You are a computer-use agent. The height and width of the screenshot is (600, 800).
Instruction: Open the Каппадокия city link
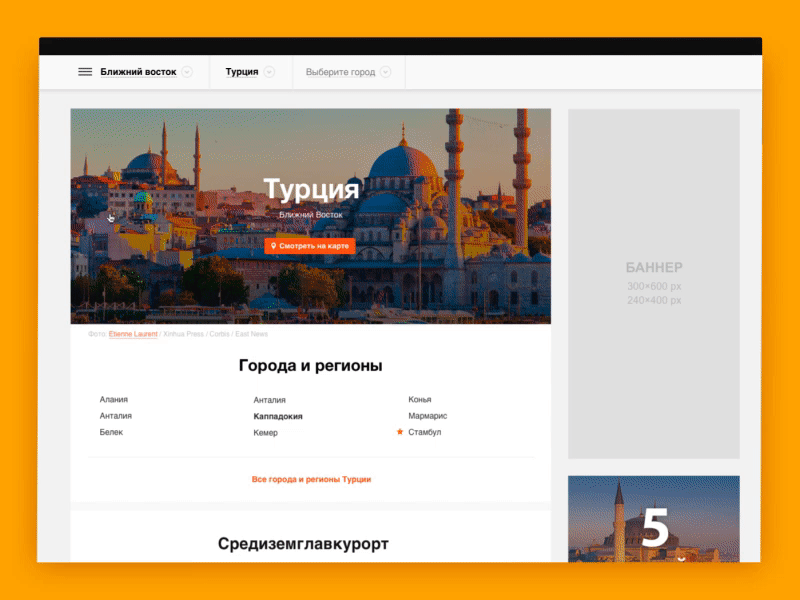pyautogui.click(x=278, y=416)
